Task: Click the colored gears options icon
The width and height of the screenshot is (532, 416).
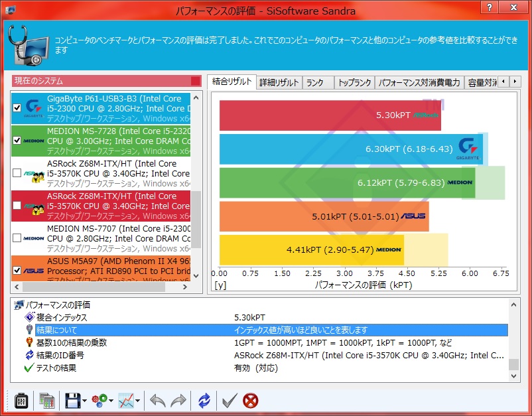Action: [100, 401]
